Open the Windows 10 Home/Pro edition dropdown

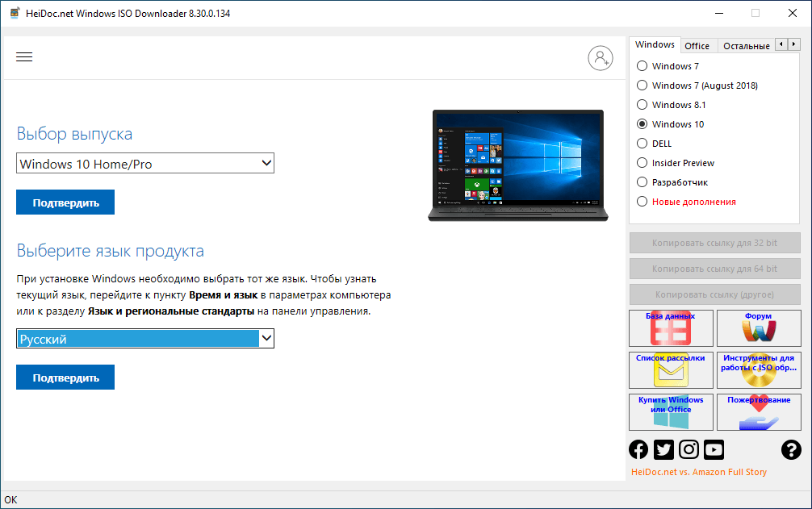point(145,164)
